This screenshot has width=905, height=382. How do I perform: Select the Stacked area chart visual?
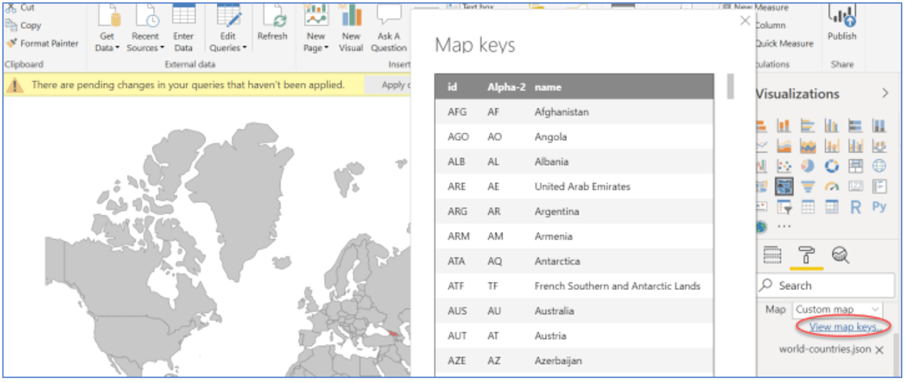tap(808, 145)
